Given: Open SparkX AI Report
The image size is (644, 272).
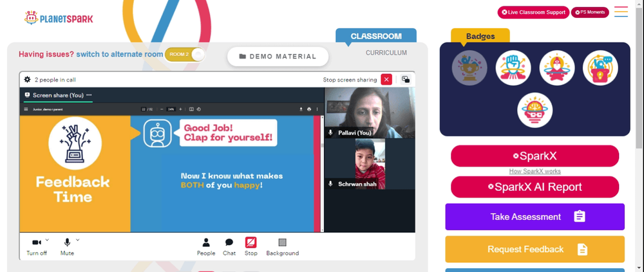Looking at the screenshot, I should (535, 187).
